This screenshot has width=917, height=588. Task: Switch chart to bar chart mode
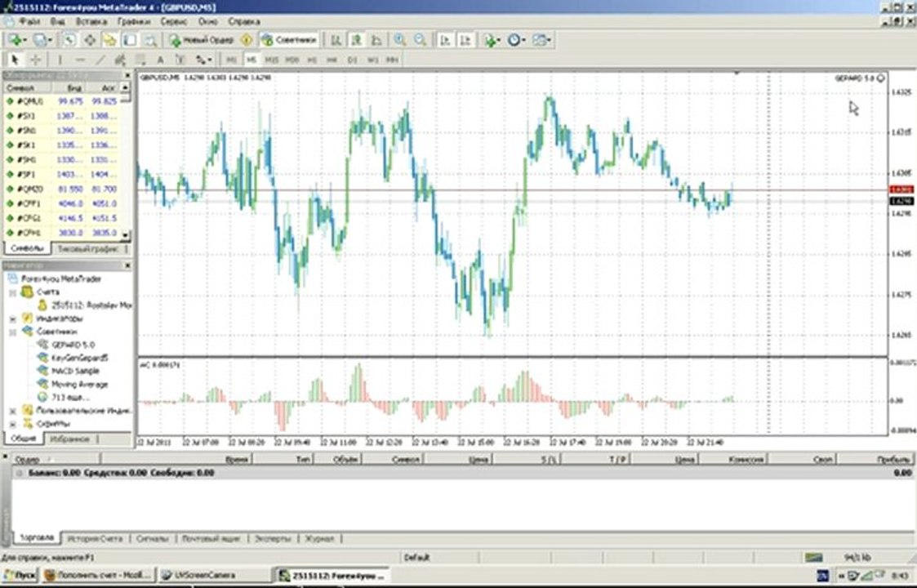coord(336,40)
